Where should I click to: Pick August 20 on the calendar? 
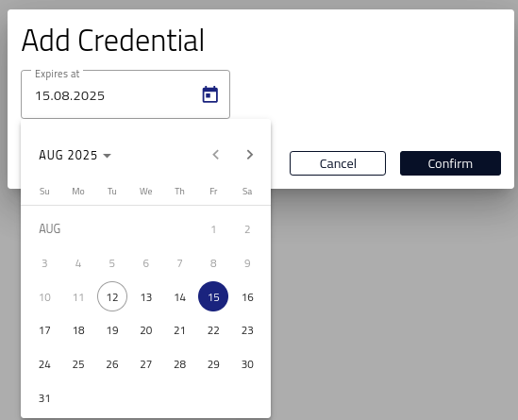[146, 330]
